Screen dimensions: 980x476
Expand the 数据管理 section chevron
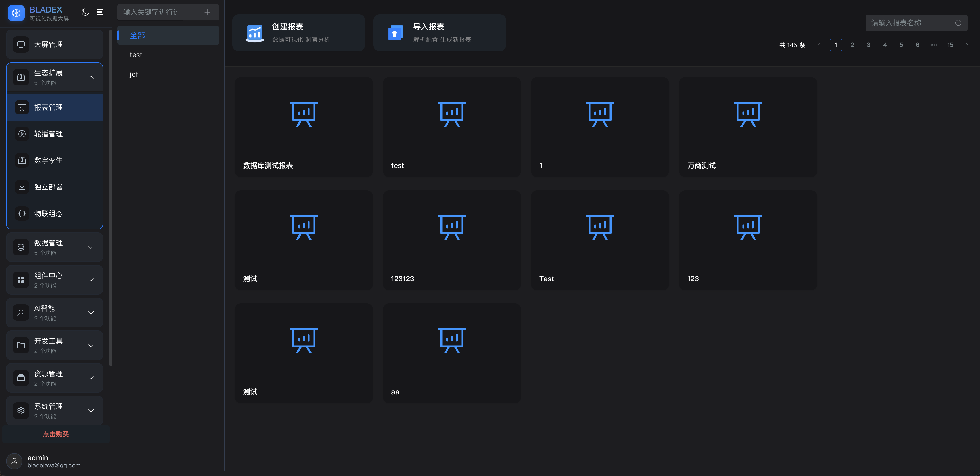coord(91,247)
